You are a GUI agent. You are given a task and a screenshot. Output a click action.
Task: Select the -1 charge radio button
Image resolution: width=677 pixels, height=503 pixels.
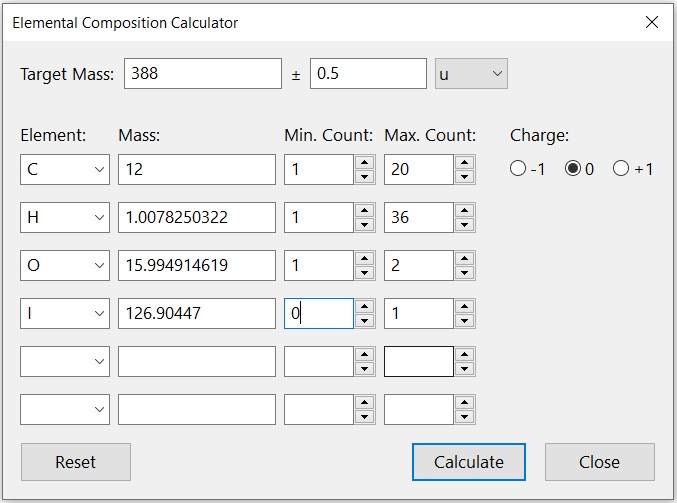(x=518, y=169)
